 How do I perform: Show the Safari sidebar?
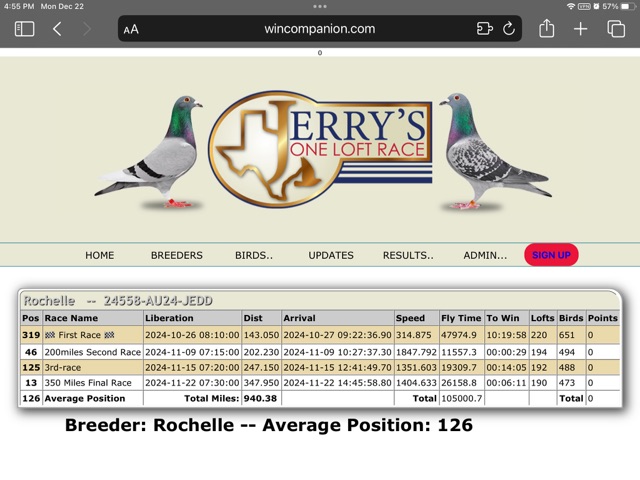(x=24, y=29)
